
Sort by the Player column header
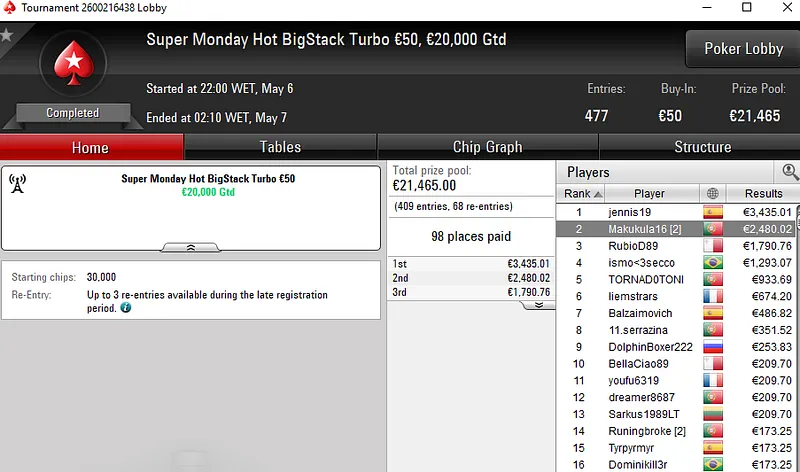(649, 193)
